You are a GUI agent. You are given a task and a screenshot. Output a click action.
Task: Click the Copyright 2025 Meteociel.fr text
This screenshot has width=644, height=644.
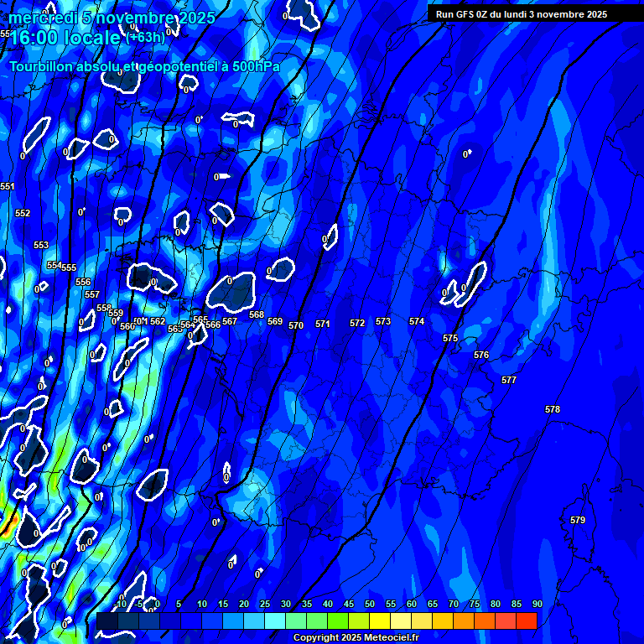(356, 638)
